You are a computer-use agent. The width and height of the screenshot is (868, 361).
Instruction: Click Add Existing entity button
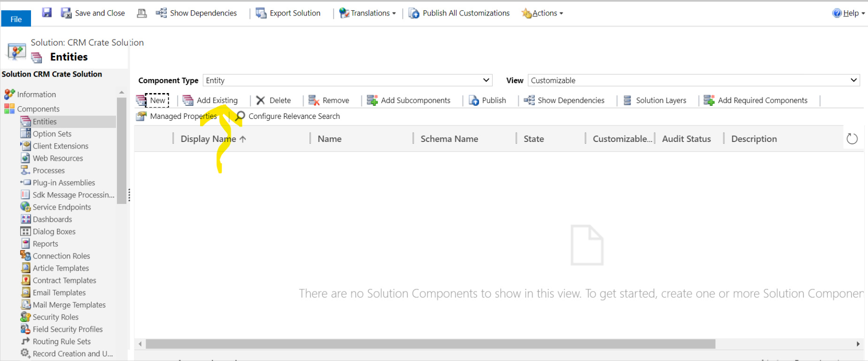pos(210,100)
